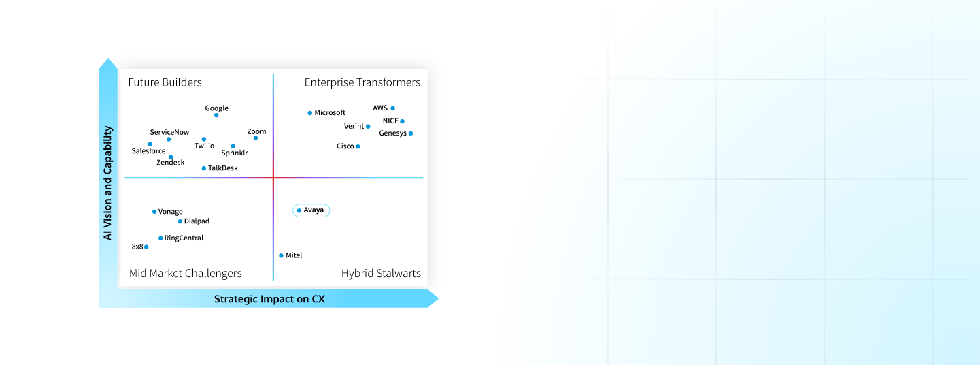Select the Google data point label

(217, 108)
